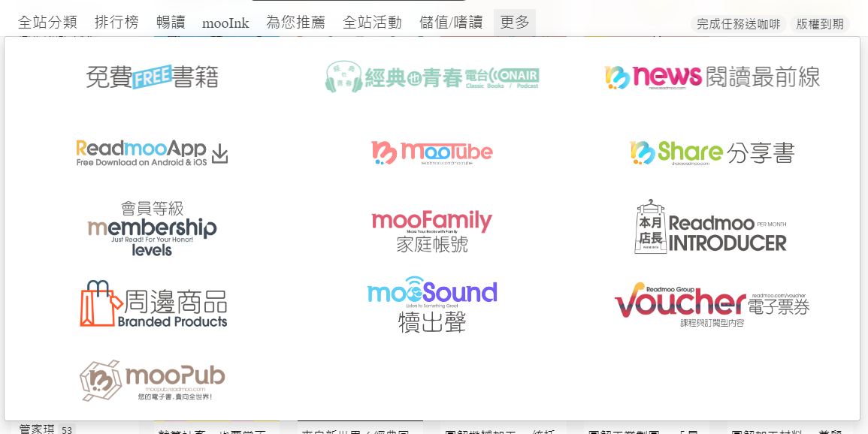Screen dimensions: 868x434
Task: Open Voucher 電子票券 logo
Action: pyautogui.click(x=712, y=304)
